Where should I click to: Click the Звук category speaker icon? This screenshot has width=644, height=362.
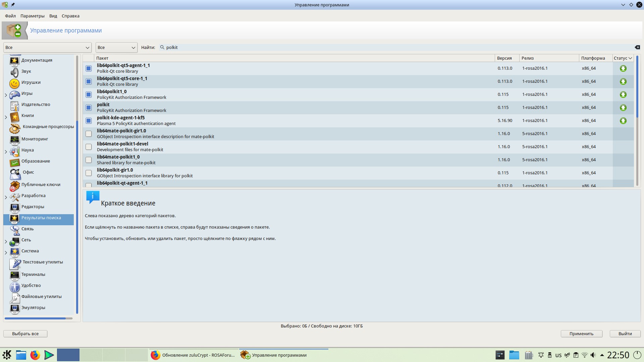click(x=14, y=72)
